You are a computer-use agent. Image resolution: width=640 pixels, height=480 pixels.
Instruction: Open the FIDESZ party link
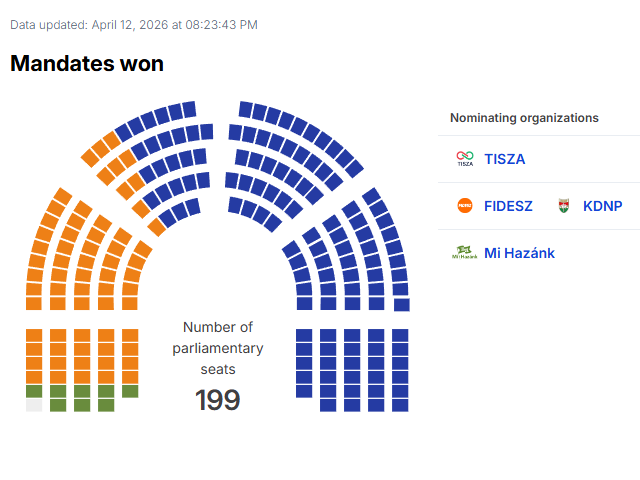(508, 206)
